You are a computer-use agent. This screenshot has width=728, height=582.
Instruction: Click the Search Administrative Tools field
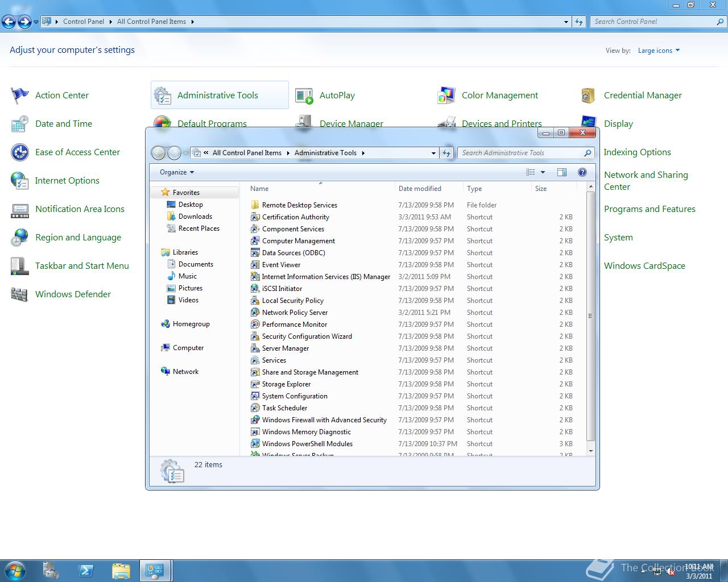(526, 153)
